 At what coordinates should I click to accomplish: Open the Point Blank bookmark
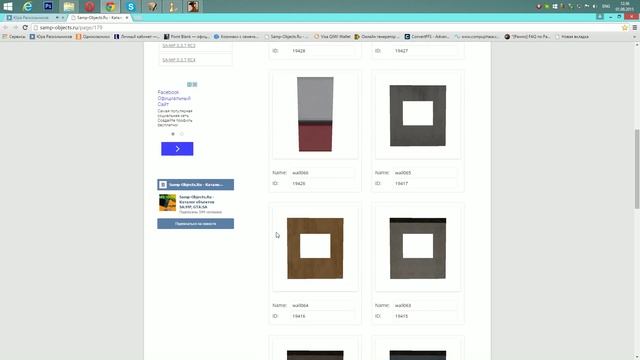click(x=187, y=37)
